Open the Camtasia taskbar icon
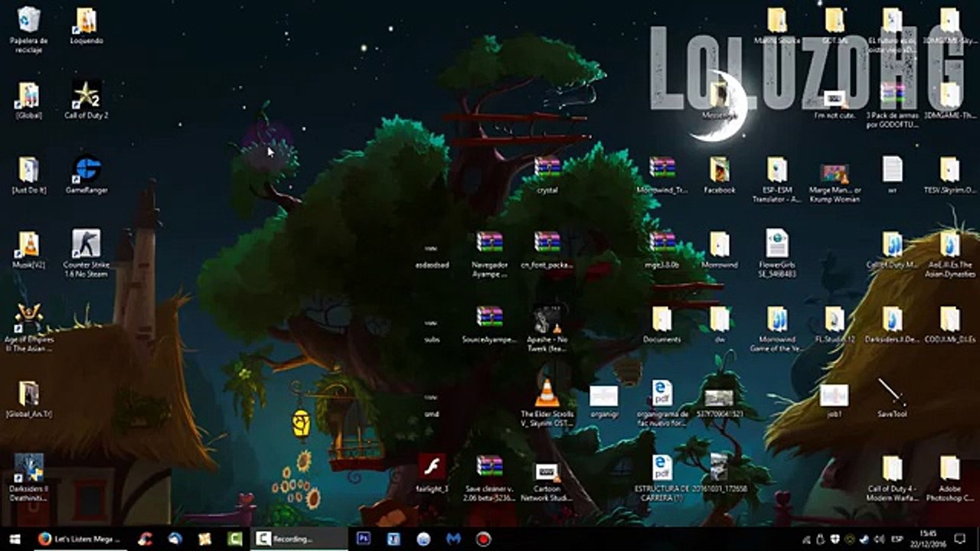This screenshot has height=551, width=980. 234,539
